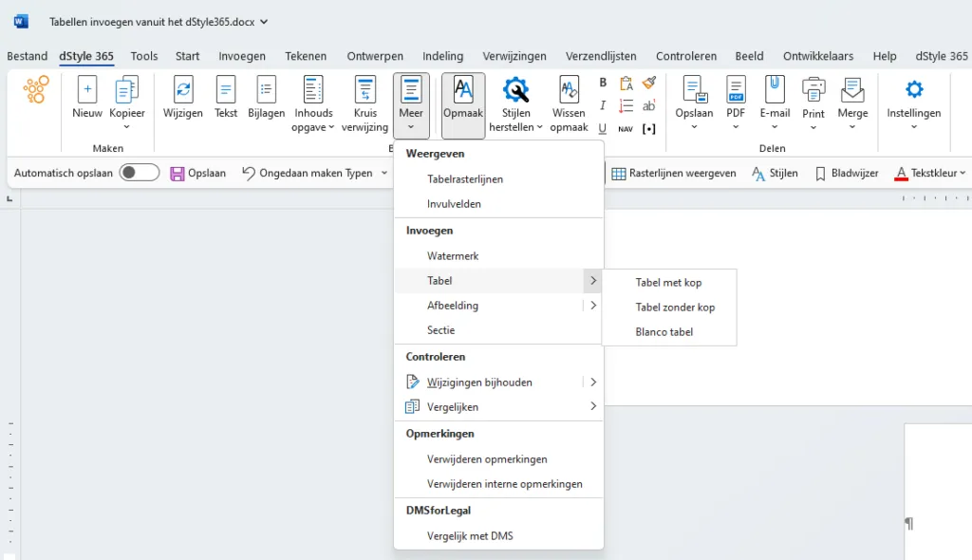972x560 pixels.
Task: Open the document title dropdown arrow
Action: pos(264,22)
